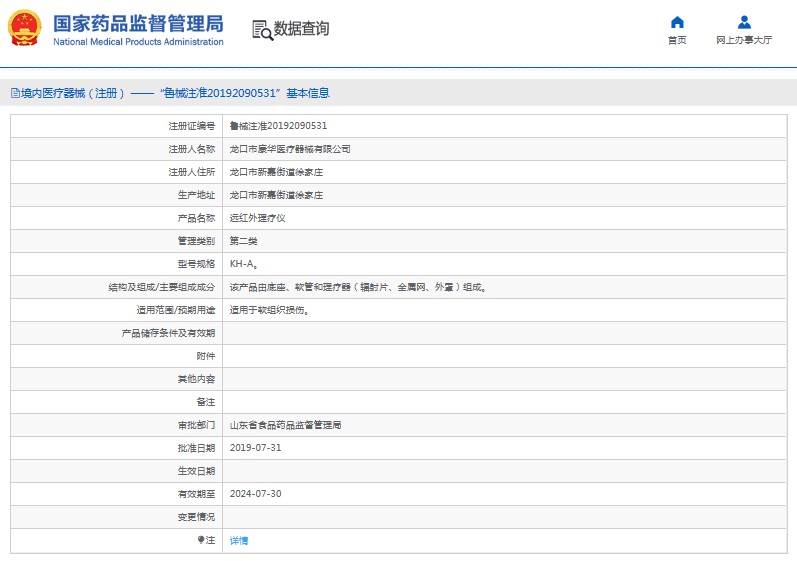This screenshot has height=561, width=797.
Task: Click 第二类 management category value
Action: [243, 241]
